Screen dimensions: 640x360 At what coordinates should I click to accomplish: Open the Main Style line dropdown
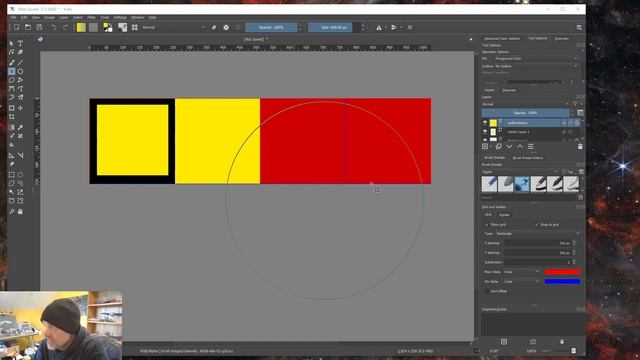521,272
